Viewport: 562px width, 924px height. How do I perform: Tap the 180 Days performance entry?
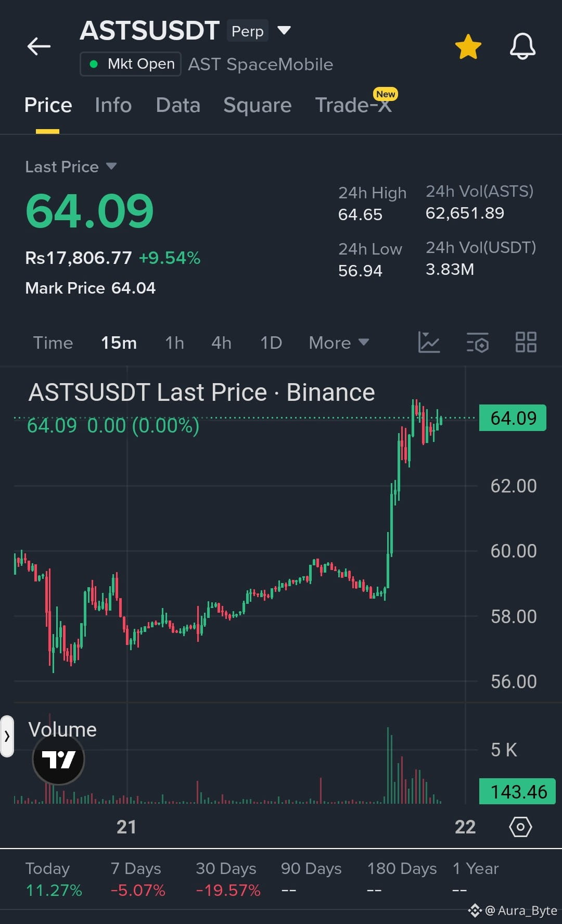coord(402,879)
